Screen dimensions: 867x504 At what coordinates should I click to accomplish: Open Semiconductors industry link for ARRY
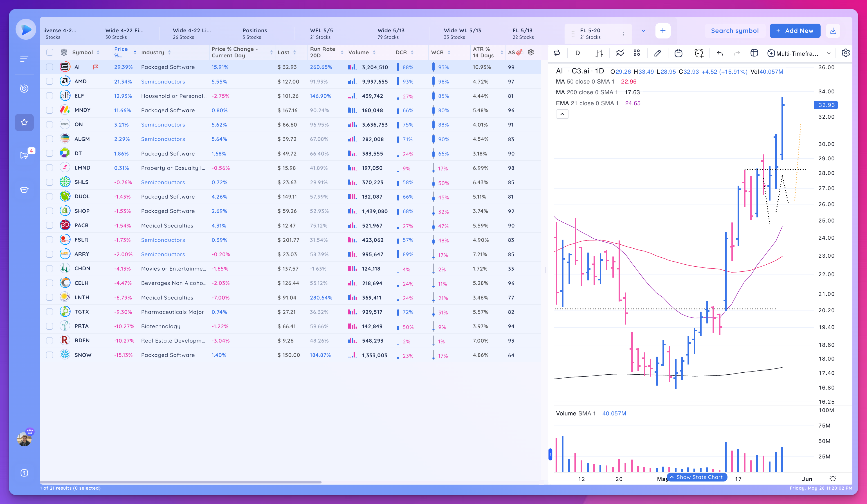[163, 254]
